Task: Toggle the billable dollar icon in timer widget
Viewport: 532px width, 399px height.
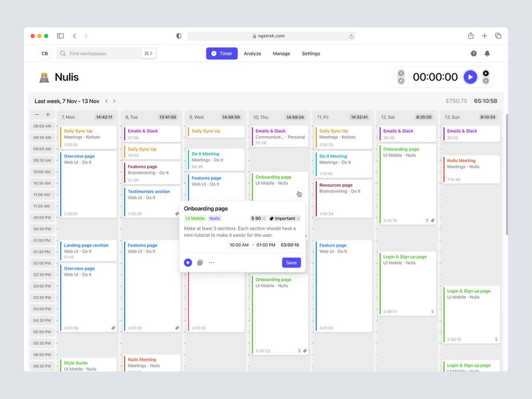Action: click(x=401, y=73)
